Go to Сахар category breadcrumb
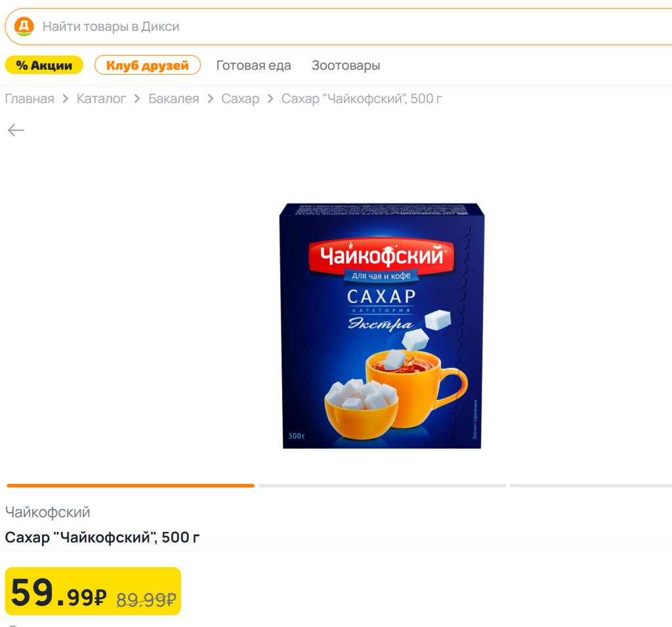 [240, 99]
